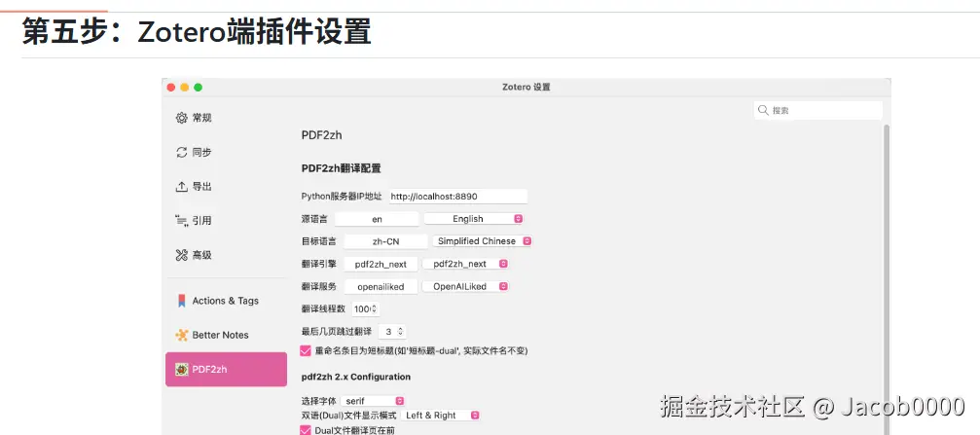Click the magnifier icon in search box
The image size is (980, 435).
[763, 110]
